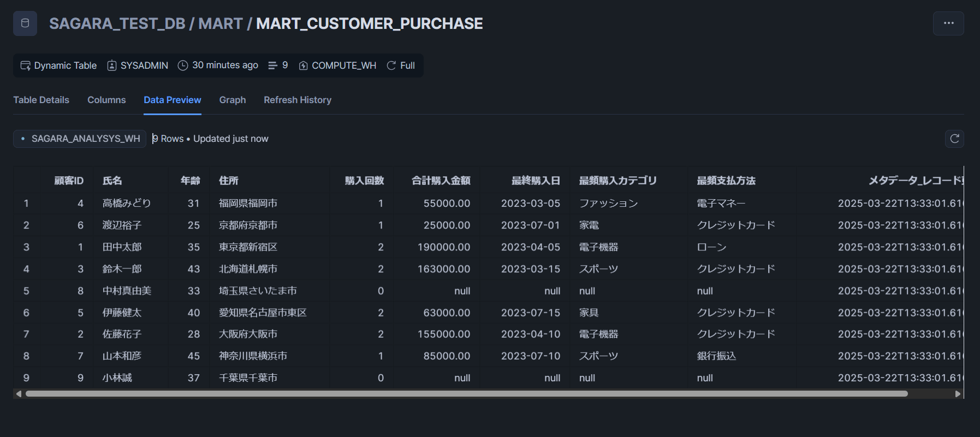Click the MART_CUSTOMER_PURCHASE title
980x437 pixels.
[370, 23]
